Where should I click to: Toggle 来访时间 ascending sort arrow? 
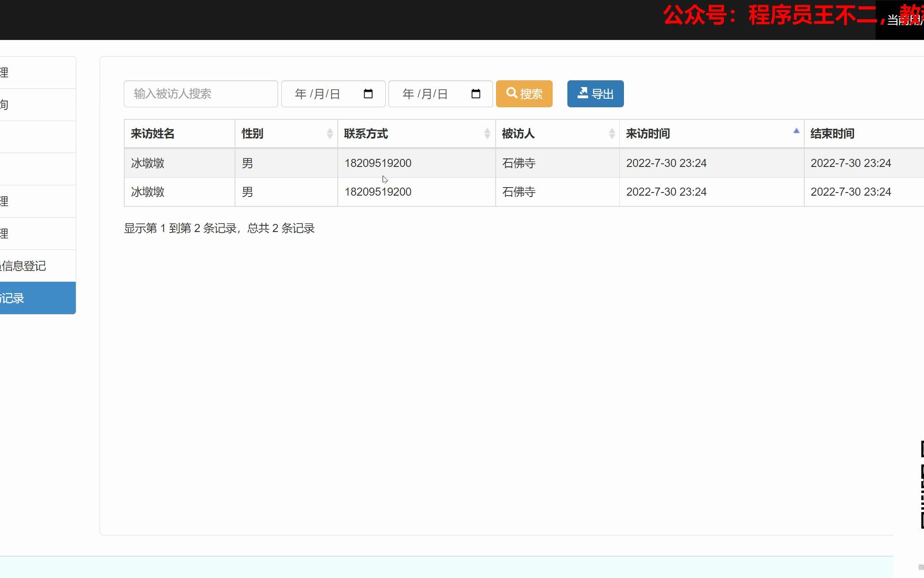click(x=796, y=131)
